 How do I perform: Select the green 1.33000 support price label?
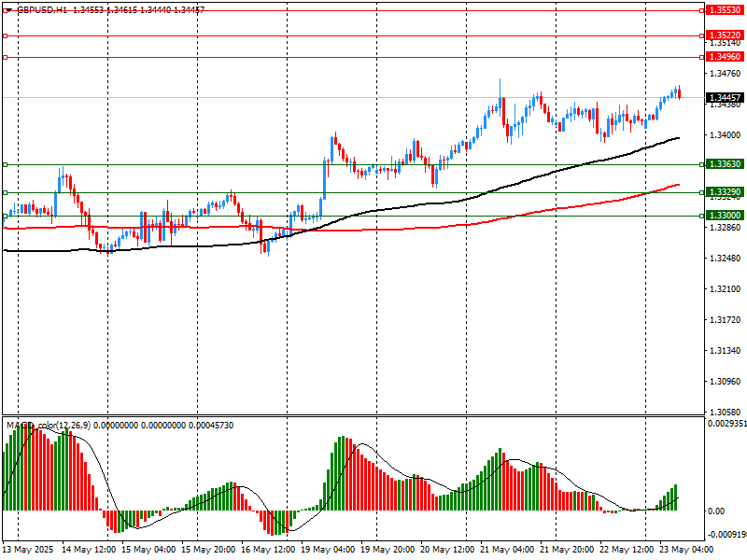725,216
